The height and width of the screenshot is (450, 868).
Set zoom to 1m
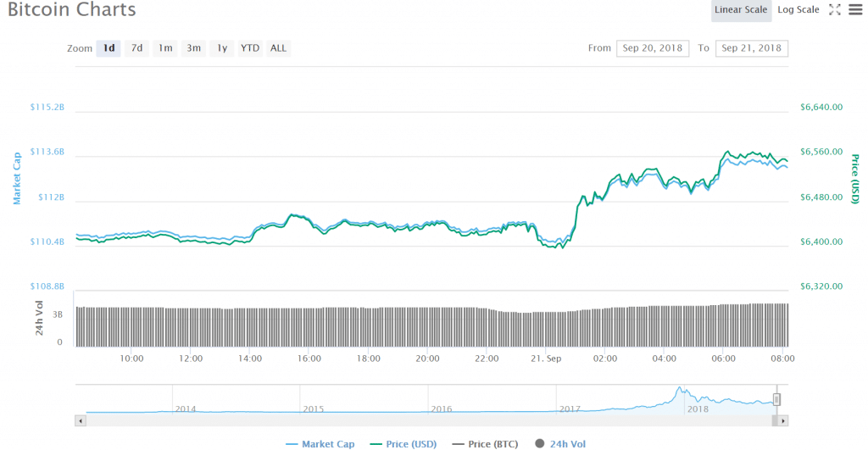165,48
